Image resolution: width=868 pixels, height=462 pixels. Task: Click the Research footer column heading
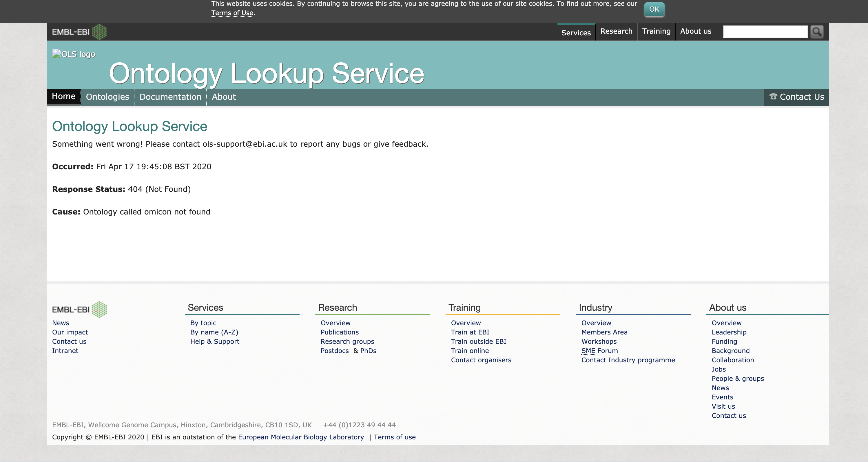pos(337,308)
